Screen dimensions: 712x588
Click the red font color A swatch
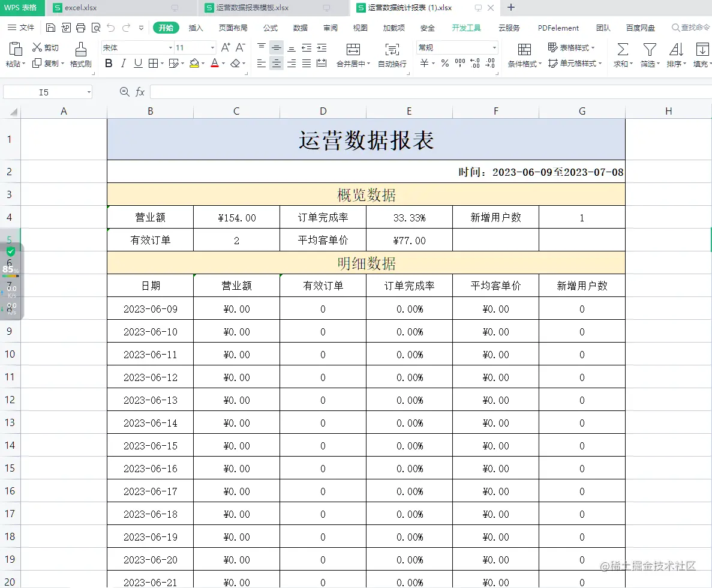[215, 63]
